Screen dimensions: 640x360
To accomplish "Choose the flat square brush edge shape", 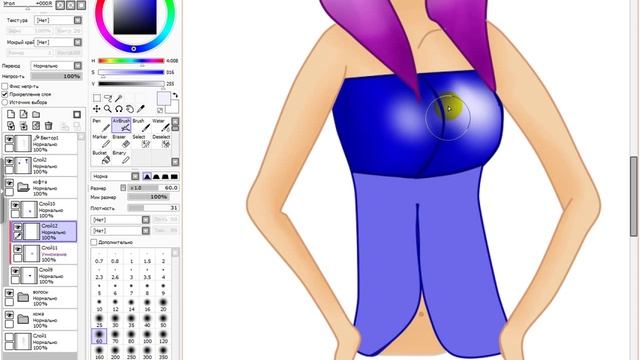I will 174,176.
